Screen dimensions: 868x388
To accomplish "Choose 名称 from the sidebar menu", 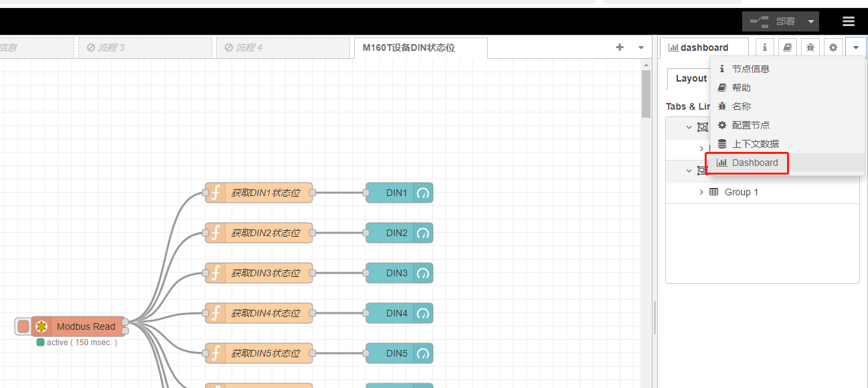I will click(x=787, y=106).
